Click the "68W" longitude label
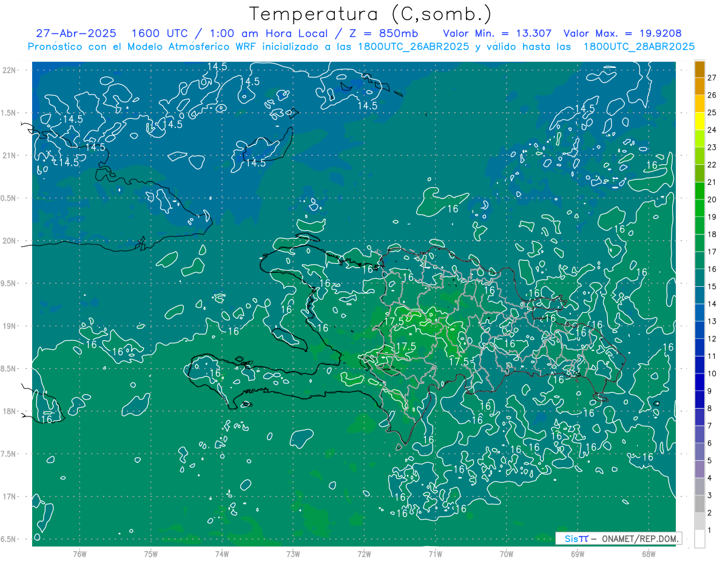 click(649, 554)
